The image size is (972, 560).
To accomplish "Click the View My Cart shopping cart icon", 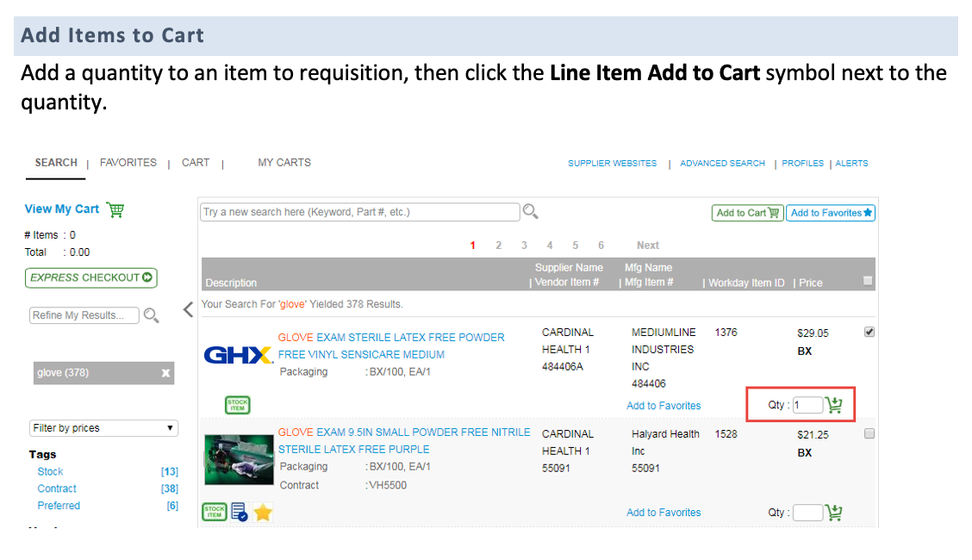I will tap(115, 209).
